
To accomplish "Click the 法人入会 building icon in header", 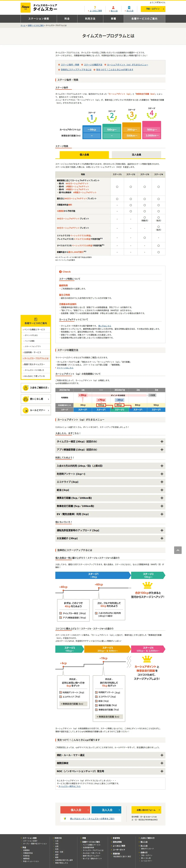I will pos(129,7).
